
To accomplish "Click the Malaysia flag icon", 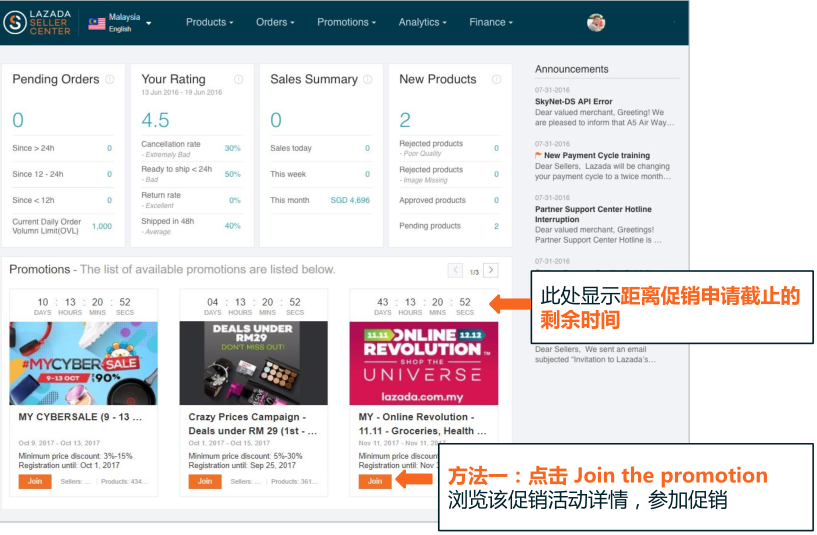I will (x=97, y=23).
